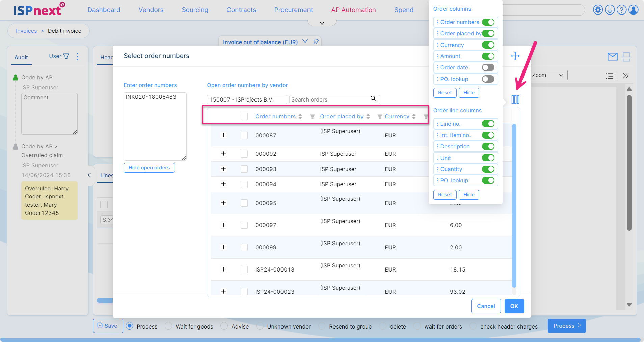Open the Sourcing menu
Screen dimensions: 644x342
click(x=195, y=10)
